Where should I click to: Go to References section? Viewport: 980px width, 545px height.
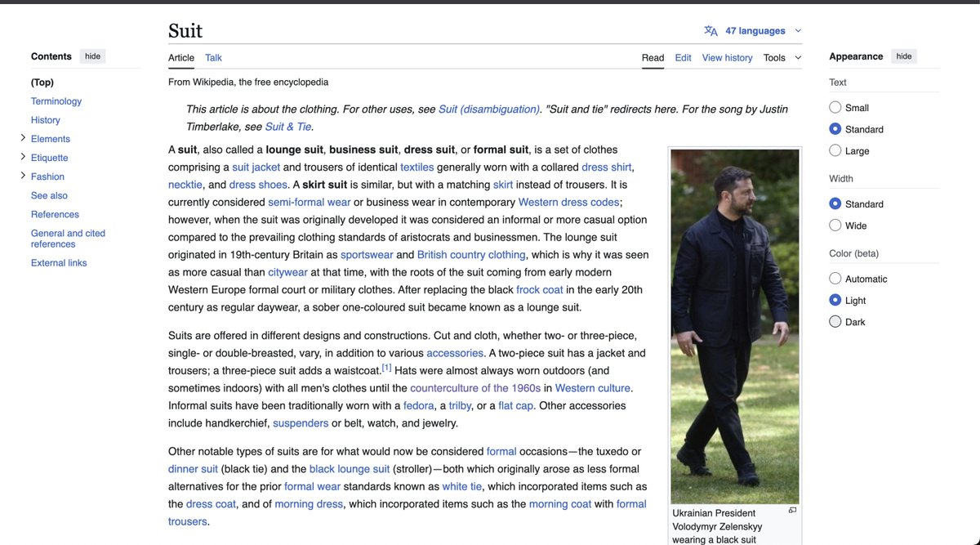[x=55, y=214]
